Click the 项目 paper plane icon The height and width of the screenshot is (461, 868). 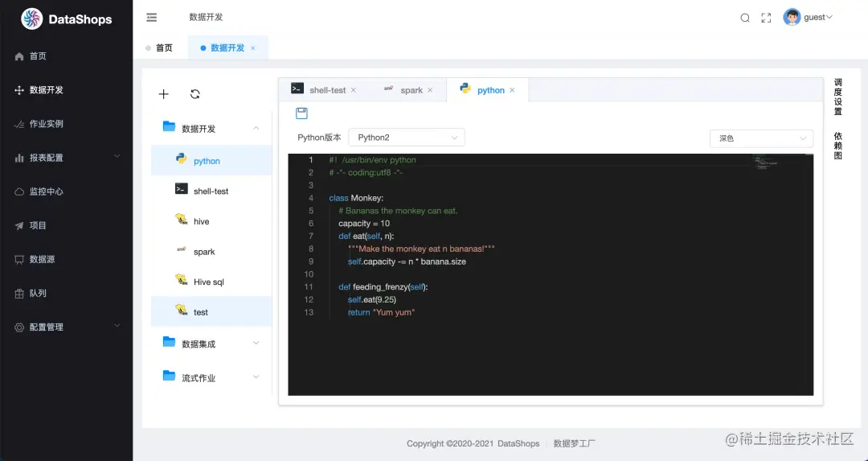point(19,225)
